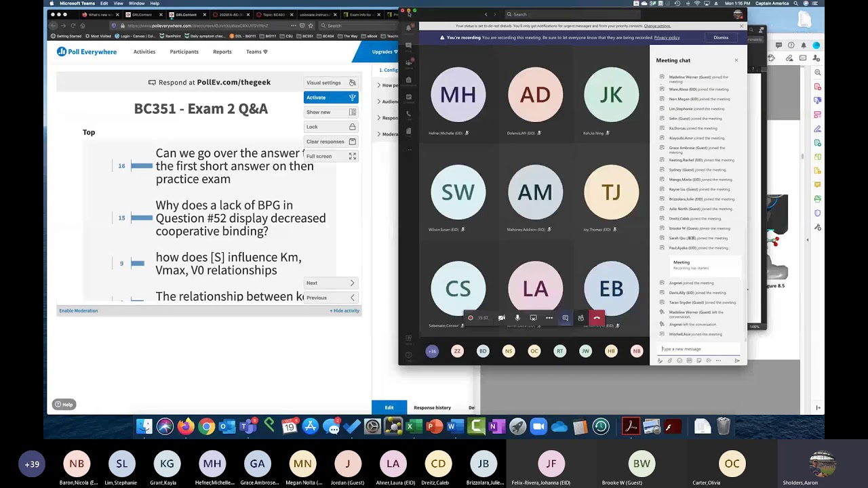Open the Trash in the Dock
868x488 pixels.
coord(724,426)
